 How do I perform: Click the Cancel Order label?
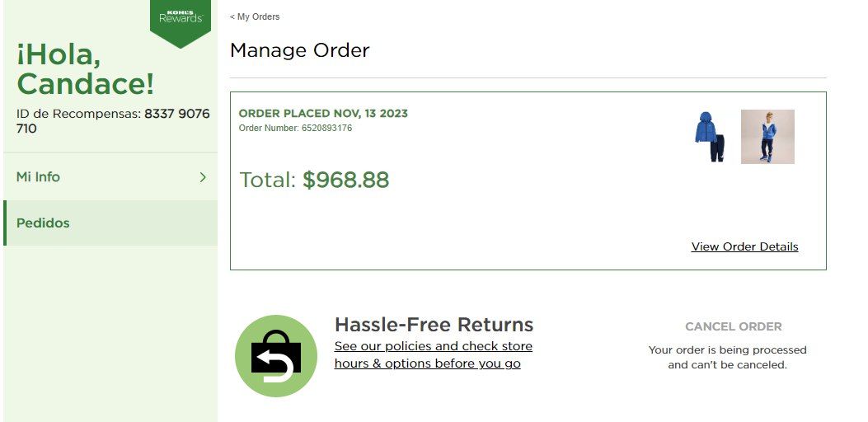point(734,326)
